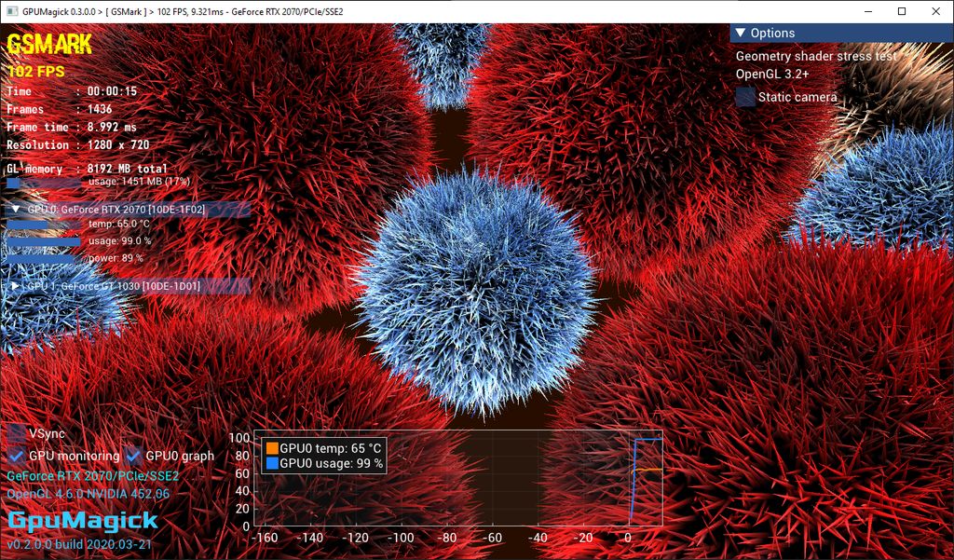This screenshot has width=954, height=560.
Task: Click the Options panel header label
Action: (x=772, y=33)
